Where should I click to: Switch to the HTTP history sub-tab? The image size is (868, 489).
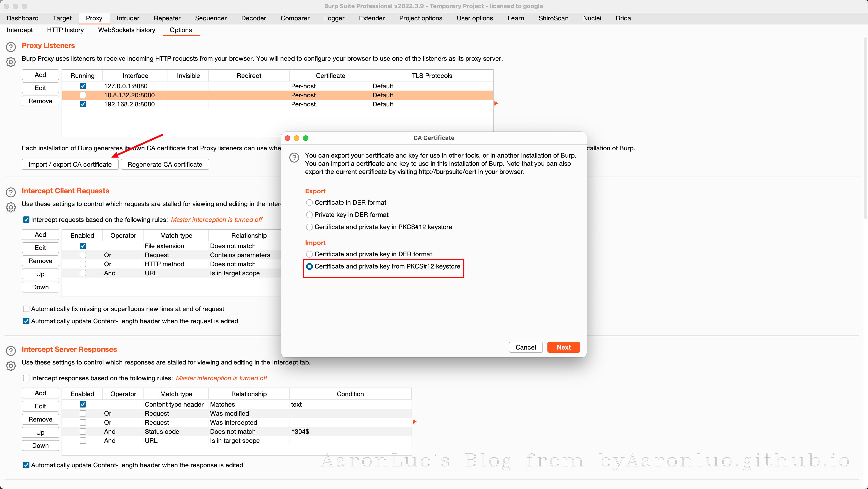(x=65, y=30)
